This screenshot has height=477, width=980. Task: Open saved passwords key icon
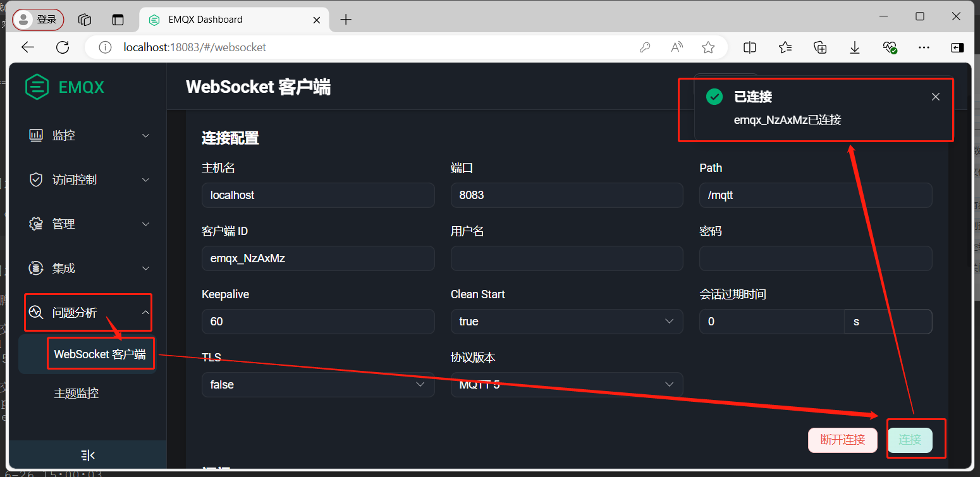tap(645, 47)
